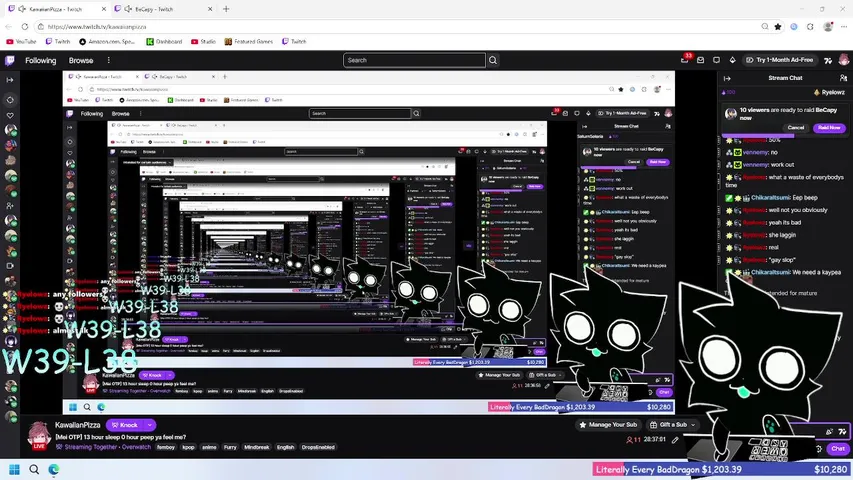Click the heart icon in left sidebar
The height and width of the screenshot is (480, 853).
click(x=10, y=115)
